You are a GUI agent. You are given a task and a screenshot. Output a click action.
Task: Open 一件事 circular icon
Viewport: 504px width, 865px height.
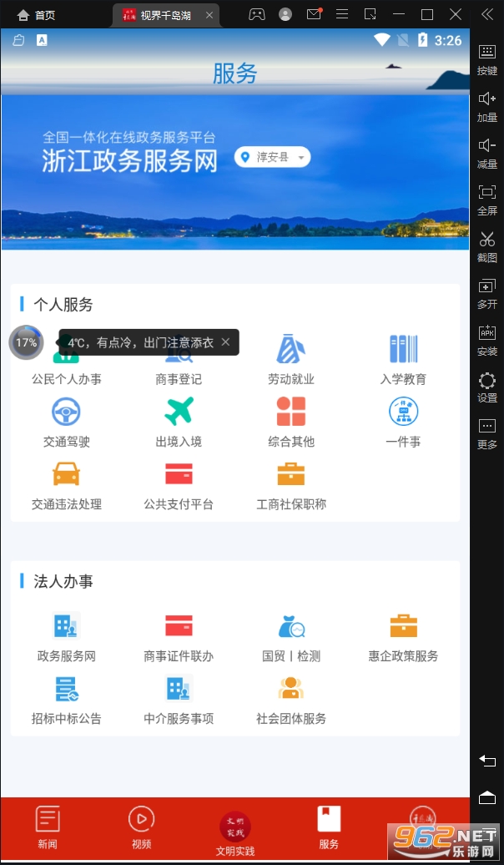coord(403,412)
